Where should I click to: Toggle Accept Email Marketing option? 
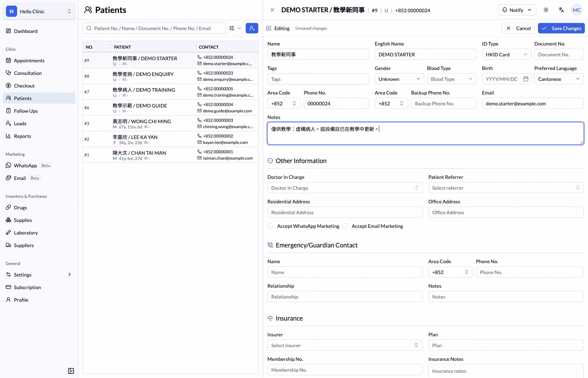(x=345, y=226)
